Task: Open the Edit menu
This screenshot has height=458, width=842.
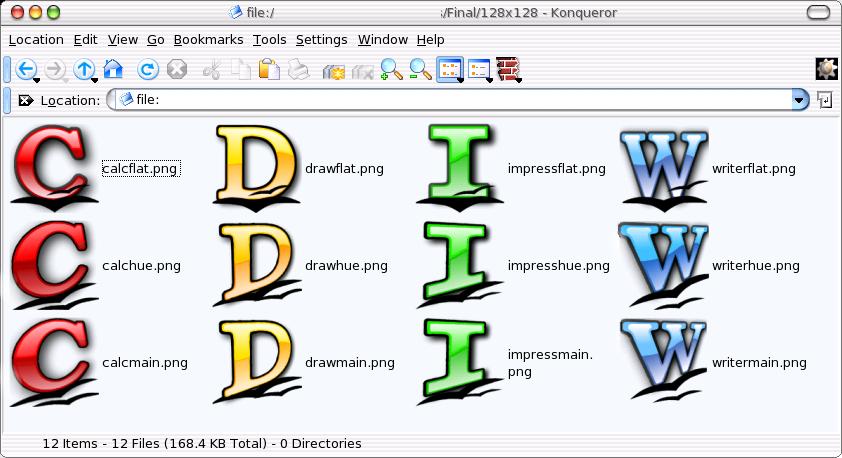Action: 85,40
